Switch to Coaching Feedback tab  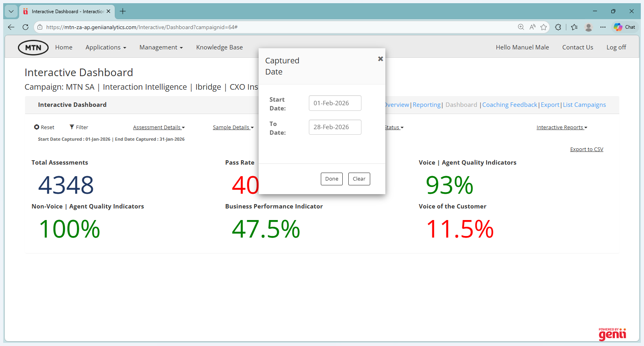pyautogui.click(x=509, y=105)
